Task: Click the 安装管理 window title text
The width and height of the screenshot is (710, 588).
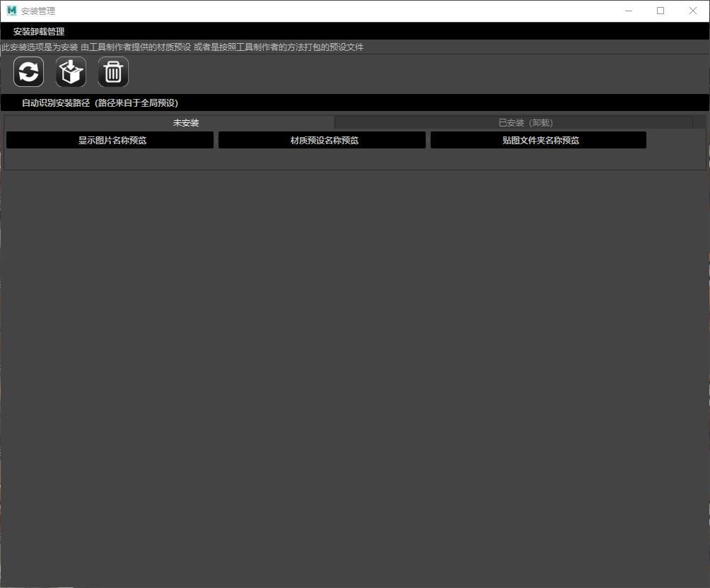Action: [x=38, y=11]
